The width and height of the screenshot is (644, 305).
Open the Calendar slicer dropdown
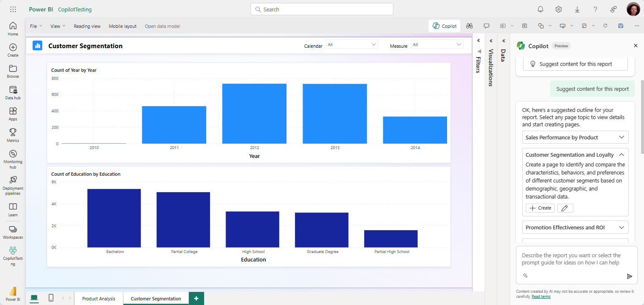352,44
